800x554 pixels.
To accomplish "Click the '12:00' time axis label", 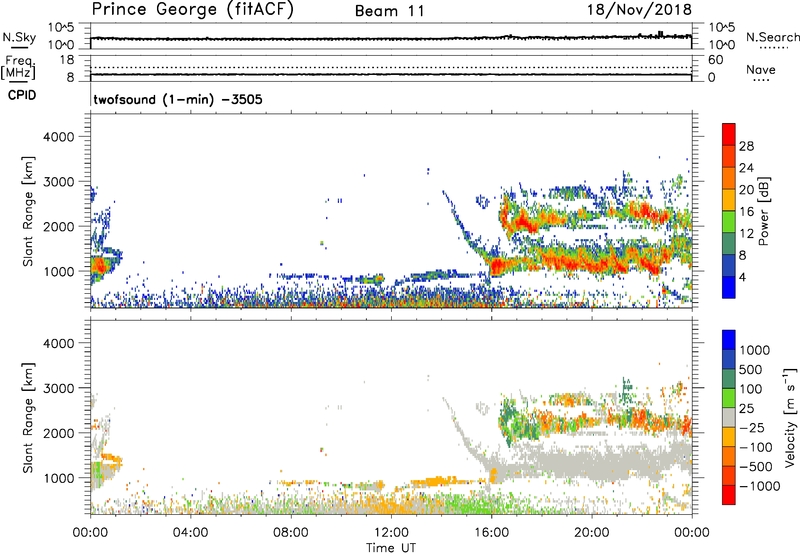I will pos(391,533).
